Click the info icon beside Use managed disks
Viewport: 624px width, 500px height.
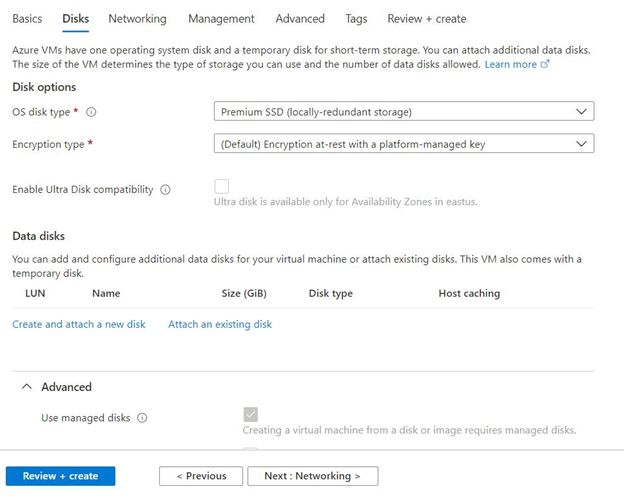(x=142, y=418)
